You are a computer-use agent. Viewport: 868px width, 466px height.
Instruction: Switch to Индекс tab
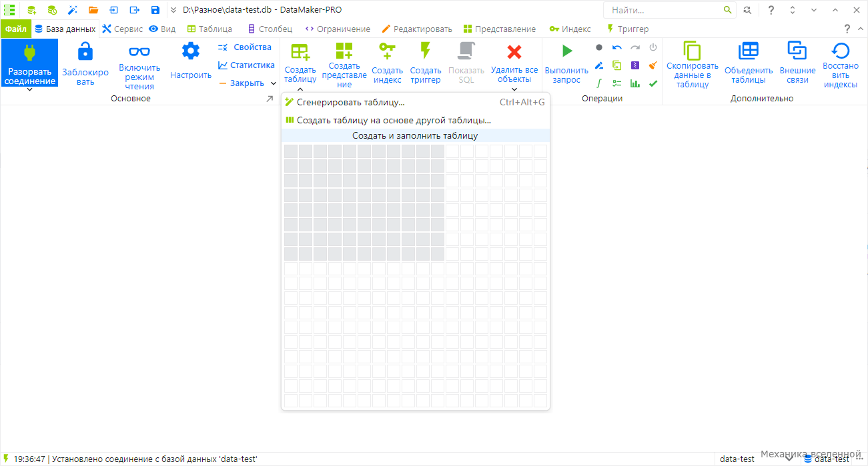tap(570, 29)
